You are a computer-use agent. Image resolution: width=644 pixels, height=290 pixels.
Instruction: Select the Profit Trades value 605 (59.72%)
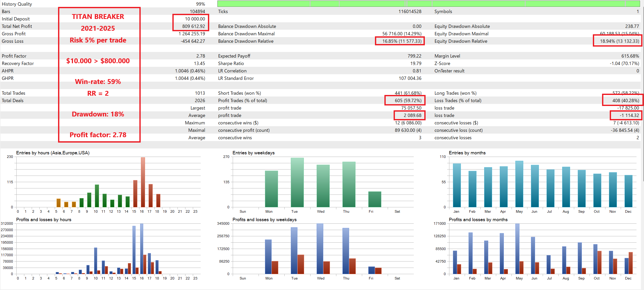coord(408,101)
